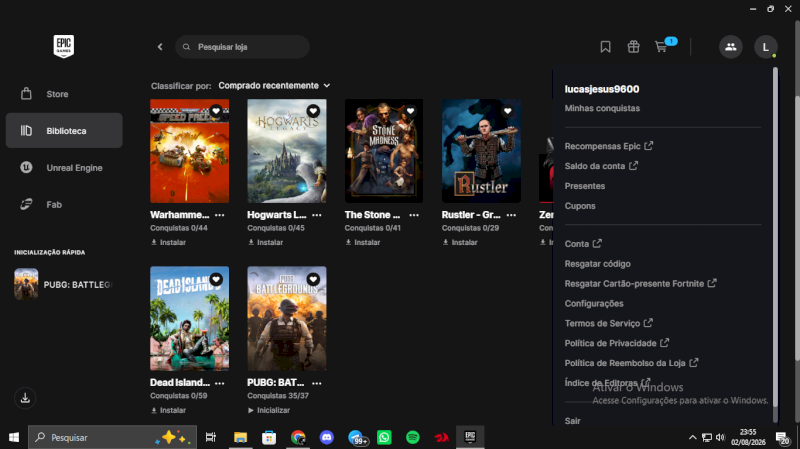The height and width of the screenshot is (449, 800).
Task: Select Cupons in account menu
Action: click(580, 206)
